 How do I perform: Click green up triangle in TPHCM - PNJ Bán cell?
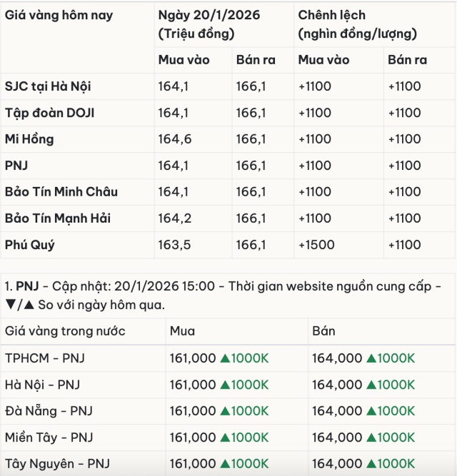tap(371, 358)
